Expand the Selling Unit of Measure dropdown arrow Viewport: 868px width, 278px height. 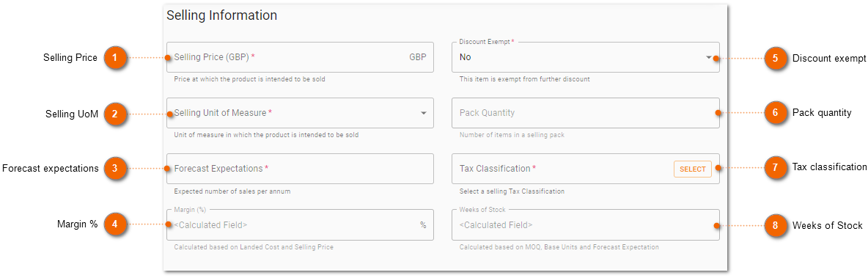[424, 113]
